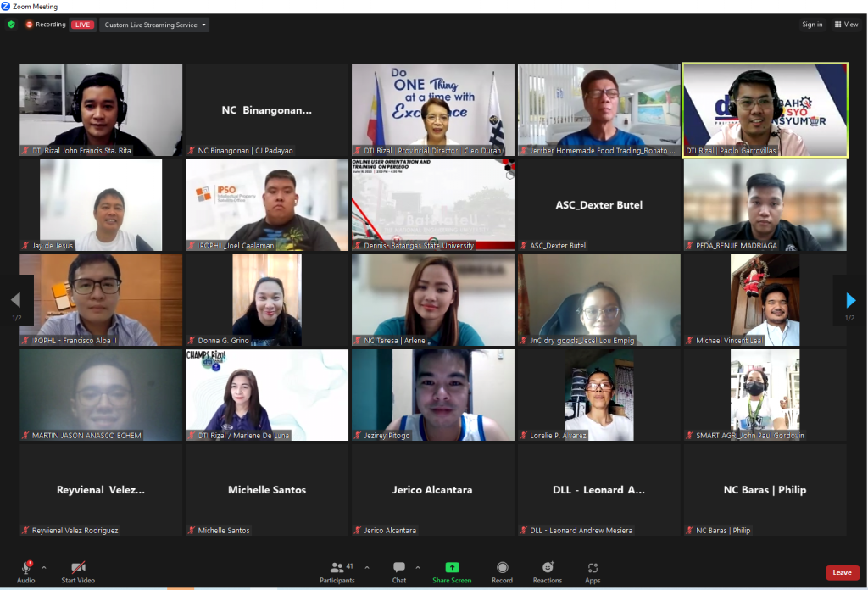Click the green encryption shield icon

11,25
